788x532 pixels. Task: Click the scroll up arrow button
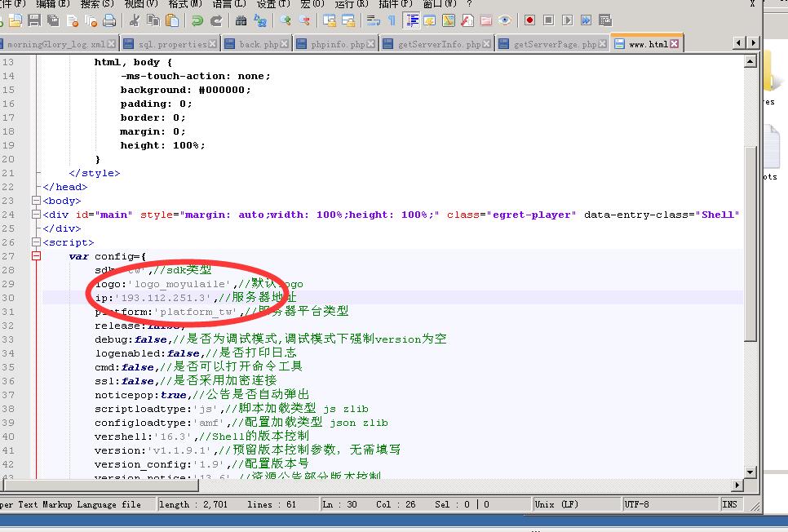pos(750,62)
